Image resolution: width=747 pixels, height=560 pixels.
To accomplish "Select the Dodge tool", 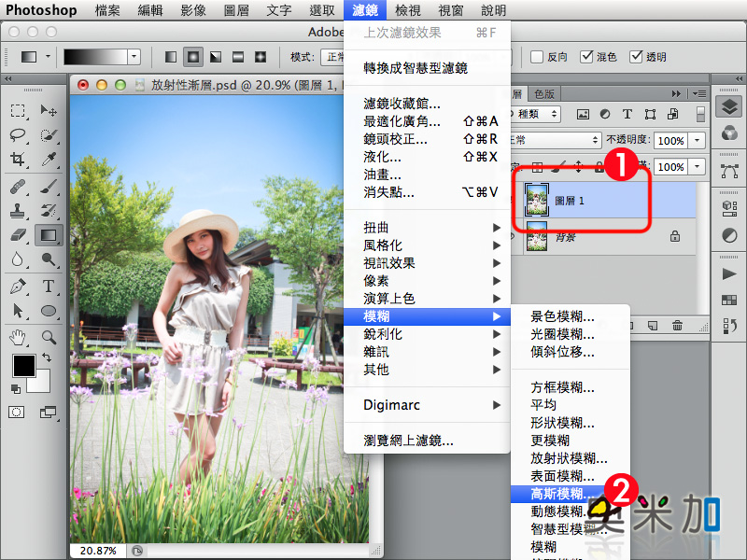I will click(x=49, y=259).
